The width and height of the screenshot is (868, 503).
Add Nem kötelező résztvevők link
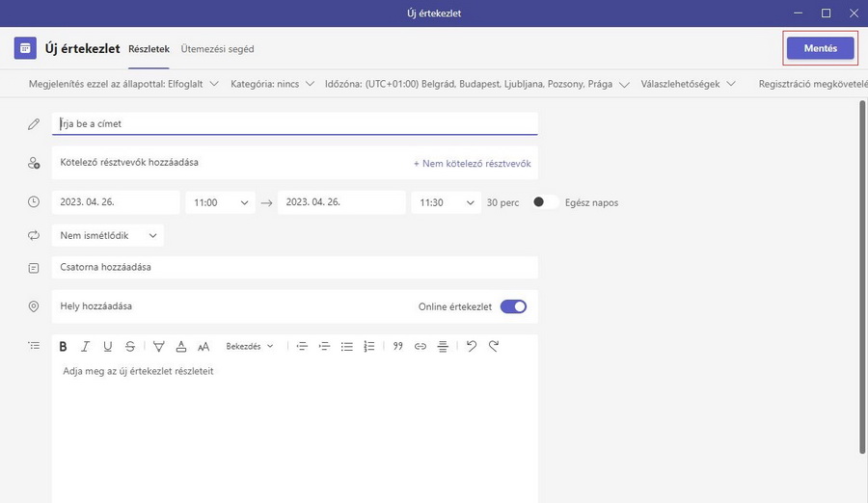pyautogui.click(x=473, y=163)
